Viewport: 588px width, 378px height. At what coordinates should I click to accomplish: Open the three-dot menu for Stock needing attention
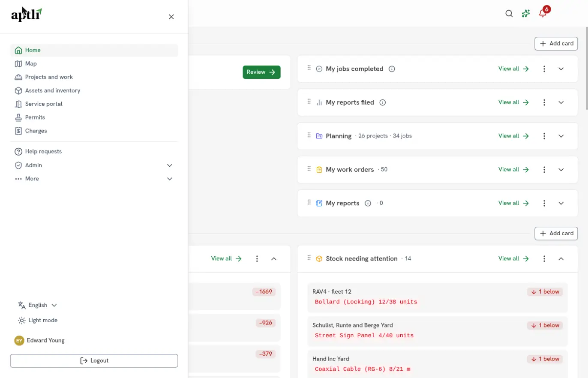point(544,258)
